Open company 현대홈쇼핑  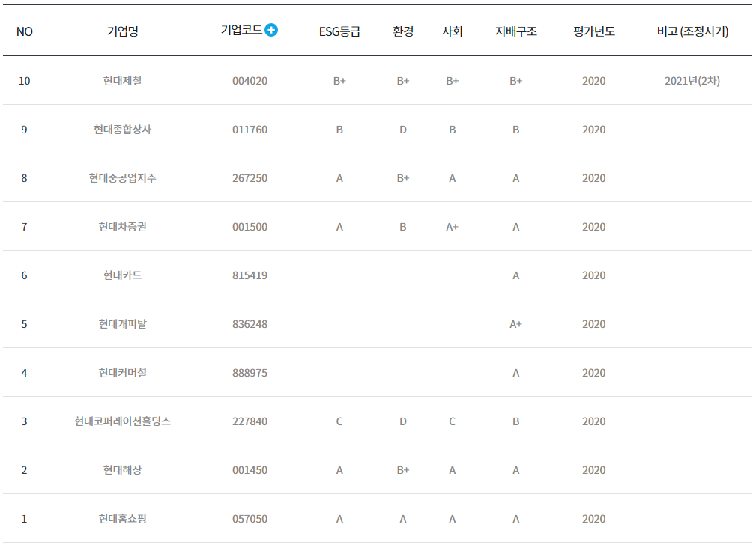click(122, 519)
